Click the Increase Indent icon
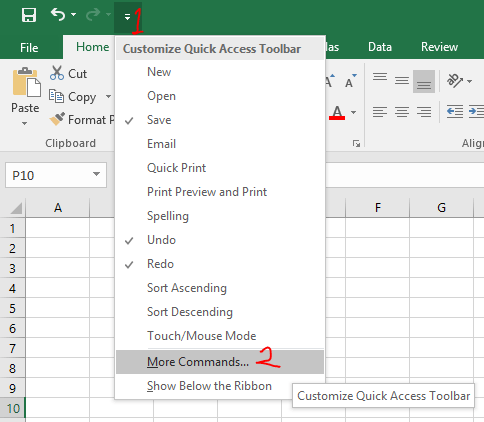Image resolution: width=484 pixels, height=422 pixels. pyautogui.click(x=476, y=112)
